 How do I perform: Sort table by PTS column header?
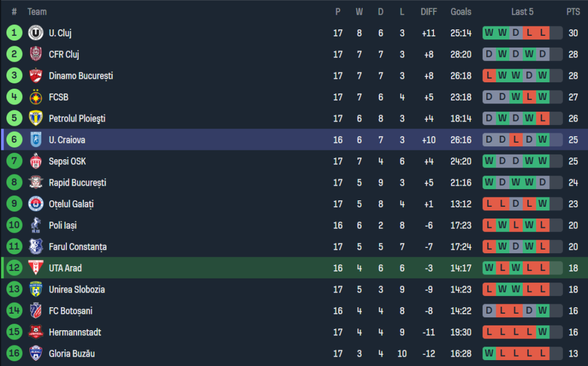(573, 12)
